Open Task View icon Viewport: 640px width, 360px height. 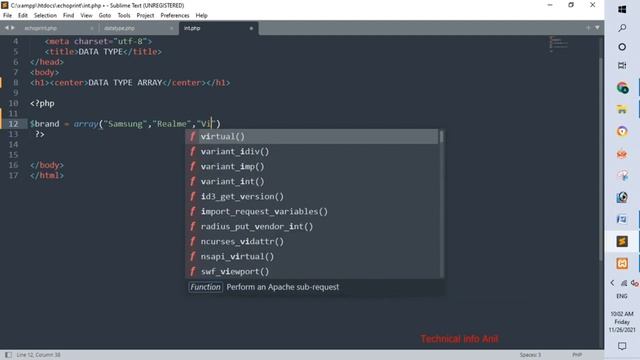622,65
